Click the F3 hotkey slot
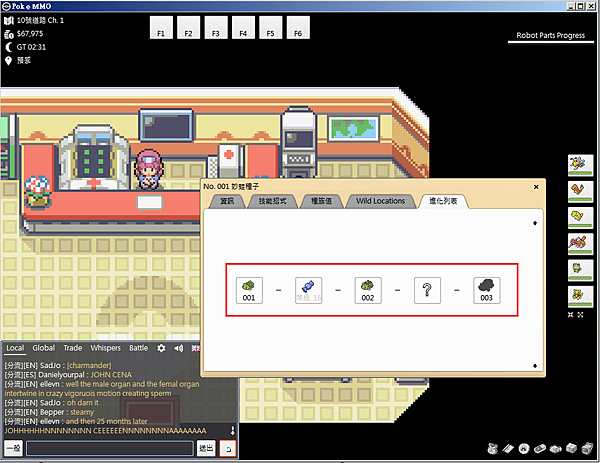 tap(216, 27)
